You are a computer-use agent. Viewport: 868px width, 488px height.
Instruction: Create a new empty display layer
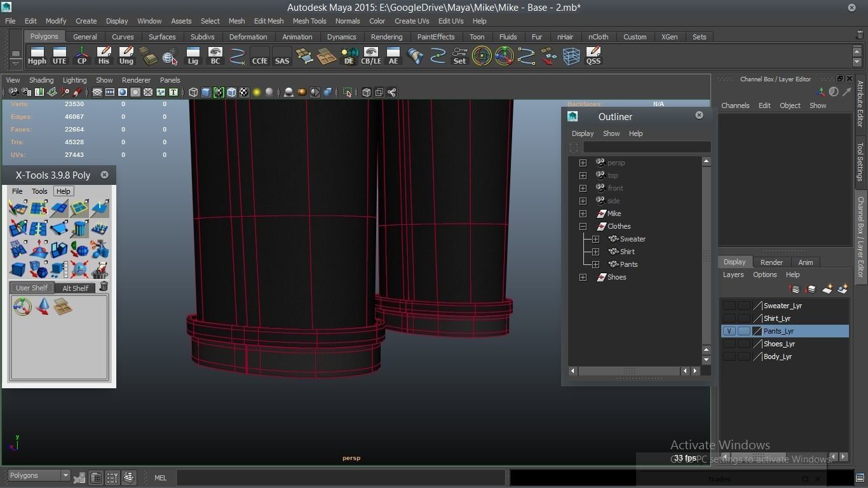click(827, 289)
